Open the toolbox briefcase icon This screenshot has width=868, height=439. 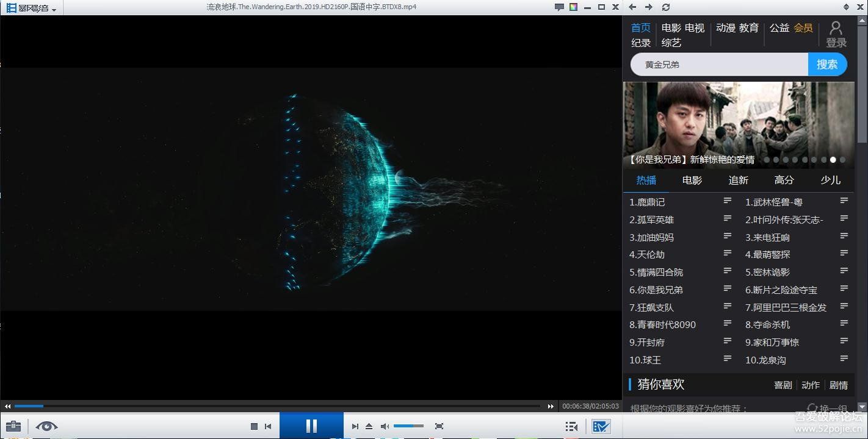click(13, 426)
